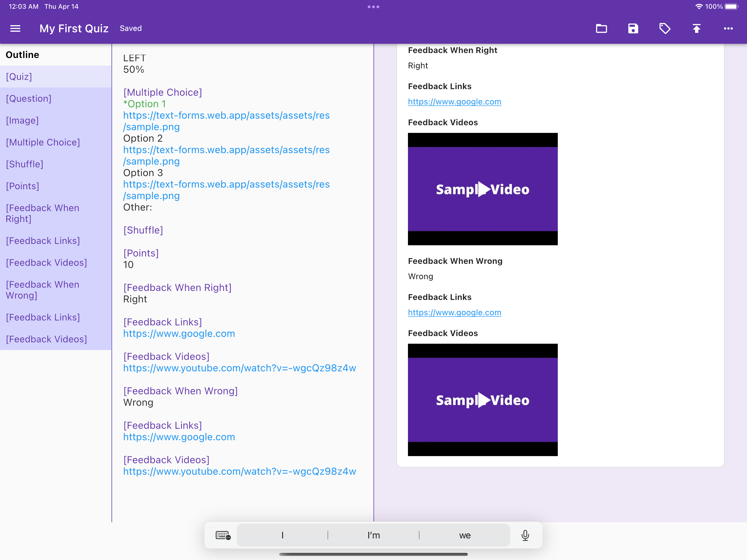Click the LEFT text line in editor
Screen dimensions: 747x560
(x=135, y=58)
